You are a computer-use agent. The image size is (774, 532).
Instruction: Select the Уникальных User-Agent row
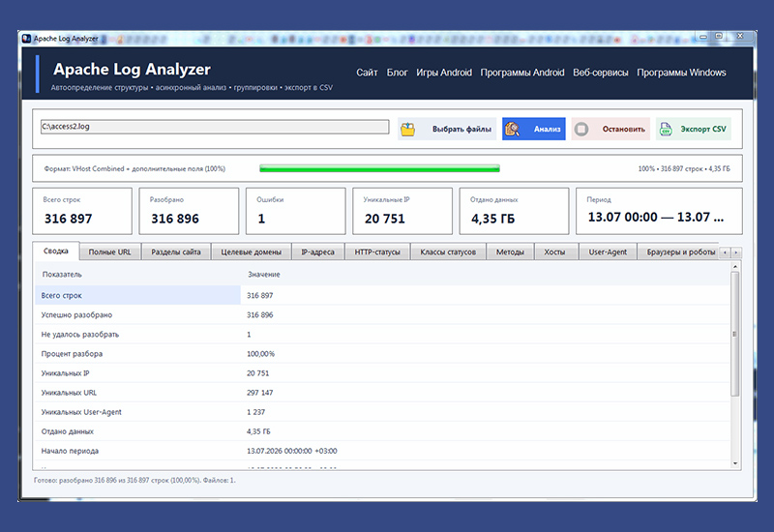[382, 412]
